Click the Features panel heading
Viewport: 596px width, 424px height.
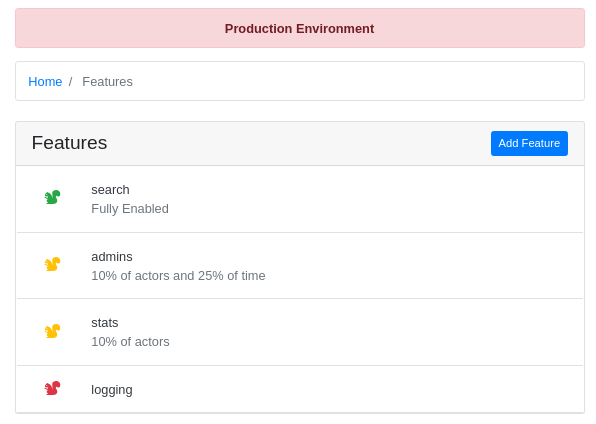tap(70, 143)
